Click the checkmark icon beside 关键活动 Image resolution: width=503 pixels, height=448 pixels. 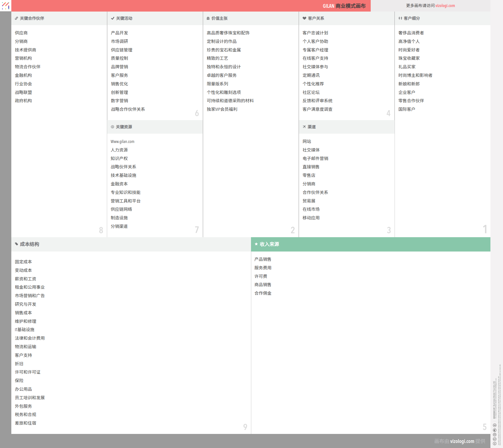112,18
